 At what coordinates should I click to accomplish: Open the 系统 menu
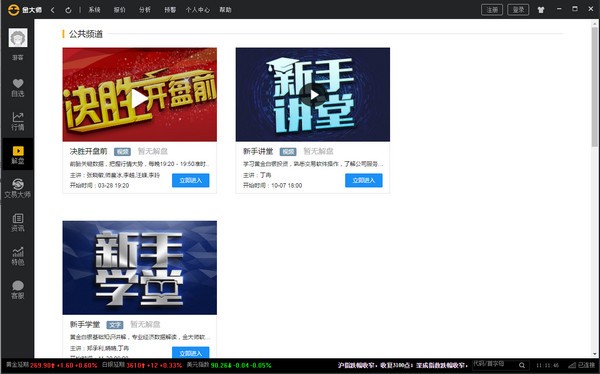pos(94,10)
